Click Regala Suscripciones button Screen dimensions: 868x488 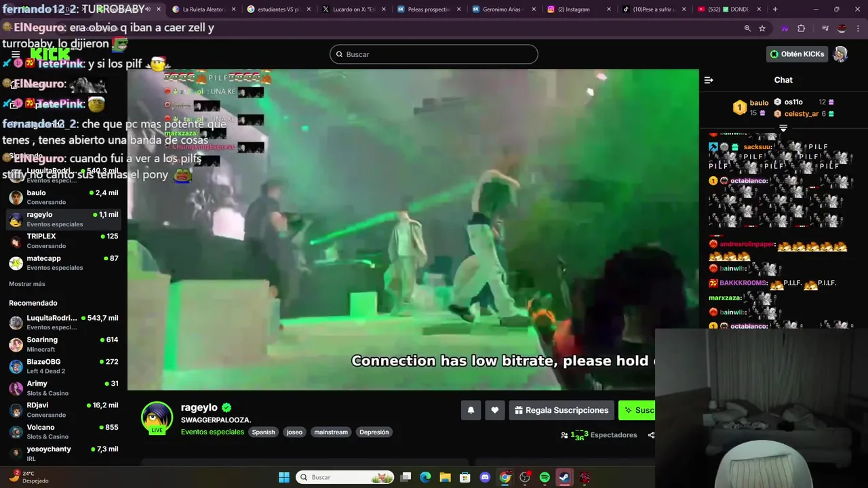pyautogui.click(x=561, y=410)
